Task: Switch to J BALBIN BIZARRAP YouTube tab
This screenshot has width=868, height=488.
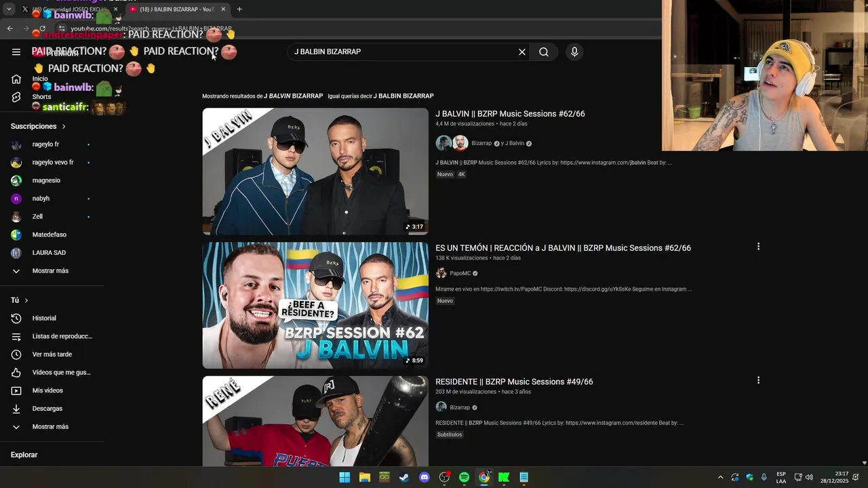Action: click(x=176, y=9)
